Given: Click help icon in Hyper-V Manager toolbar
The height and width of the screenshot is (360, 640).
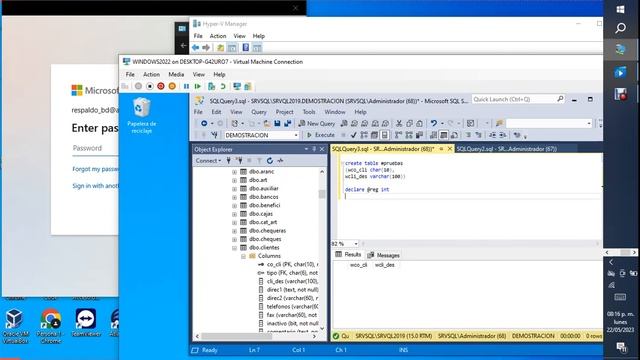Looking at the screenshot, I should (x=245, y=48).
